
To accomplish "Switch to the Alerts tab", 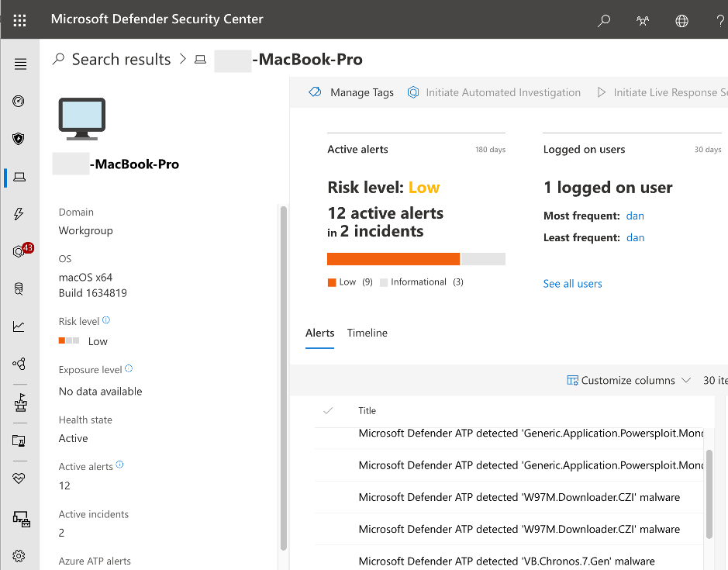I will 319,333.
